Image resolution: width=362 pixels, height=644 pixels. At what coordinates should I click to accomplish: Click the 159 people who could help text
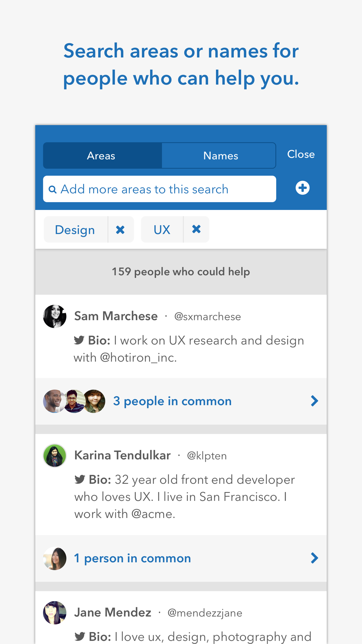[x=181, y=272]
